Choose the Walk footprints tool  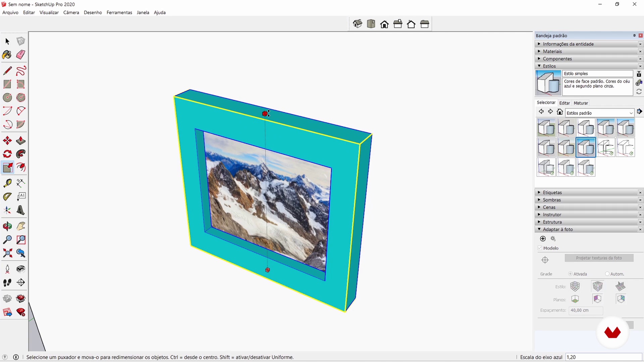(7, 283)
